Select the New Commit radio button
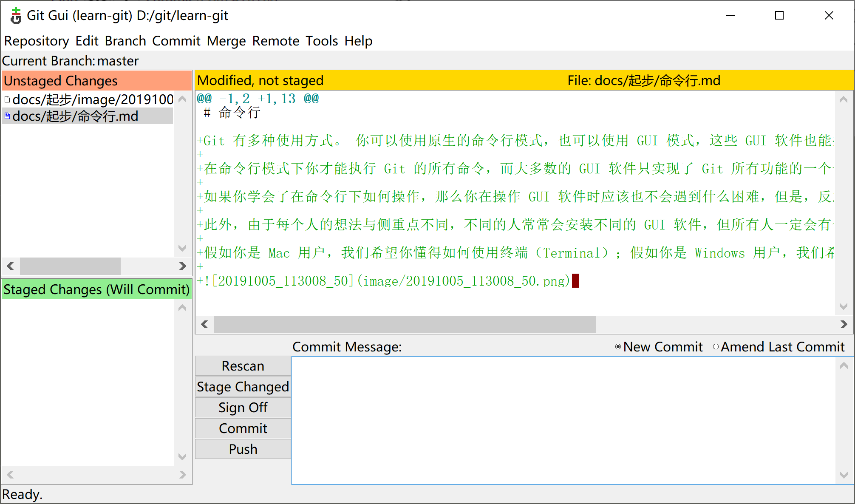855x504 pixels. [x=618, y=347]
